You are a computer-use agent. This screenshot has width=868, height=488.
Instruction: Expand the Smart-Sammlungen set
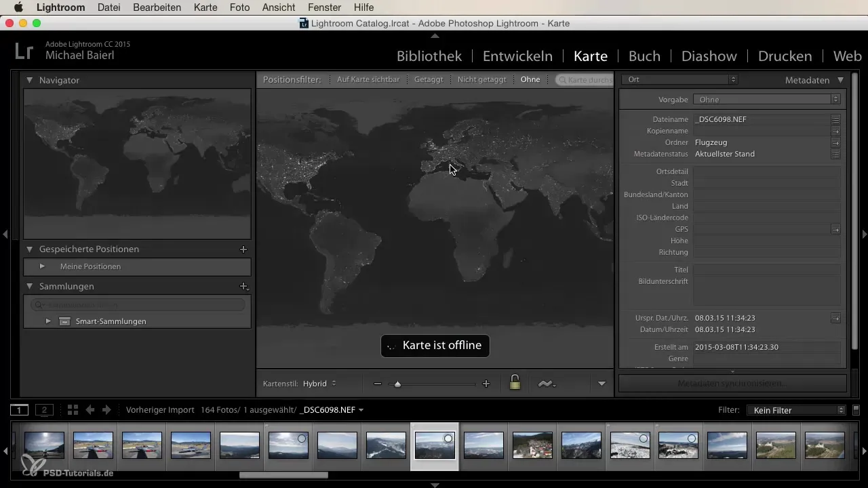tap(48, 321)
